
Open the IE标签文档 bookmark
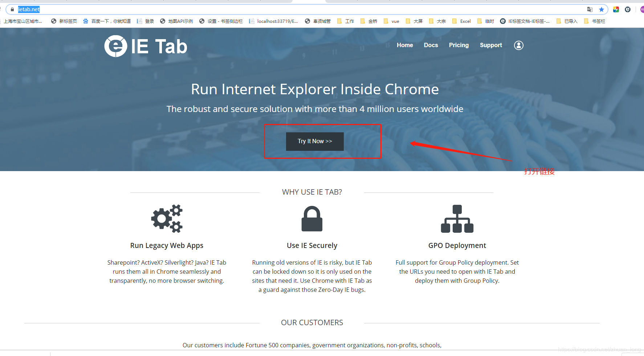525,21
